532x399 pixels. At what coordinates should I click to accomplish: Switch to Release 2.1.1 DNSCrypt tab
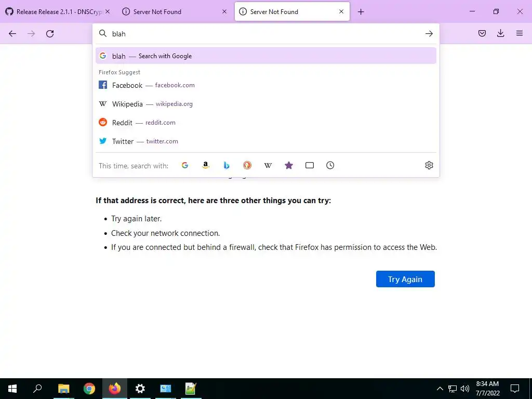tap(58, 11)
